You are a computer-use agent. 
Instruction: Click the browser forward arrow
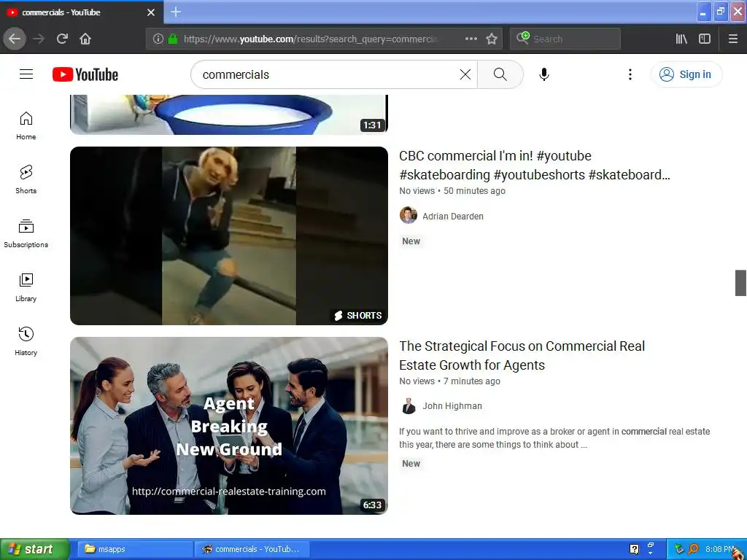[x=39, y=39]
